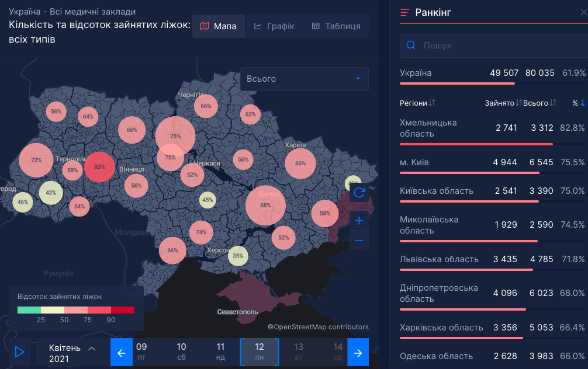588x369 pixels.
Task: Select Одеська область ranking row
Action: [493, 356]
